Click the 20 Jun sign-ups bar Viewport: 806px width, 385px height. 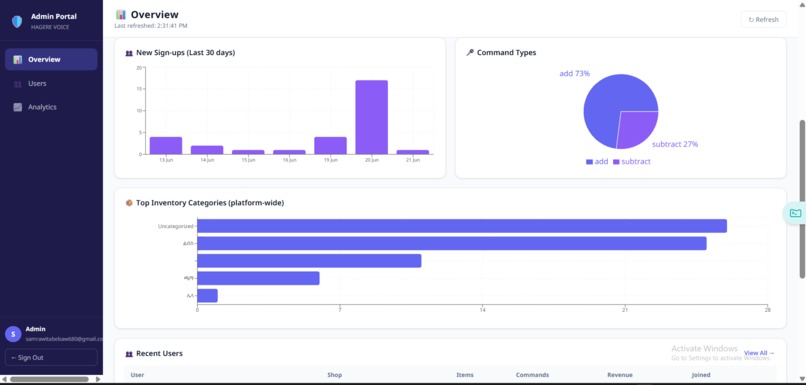(371, 117)
